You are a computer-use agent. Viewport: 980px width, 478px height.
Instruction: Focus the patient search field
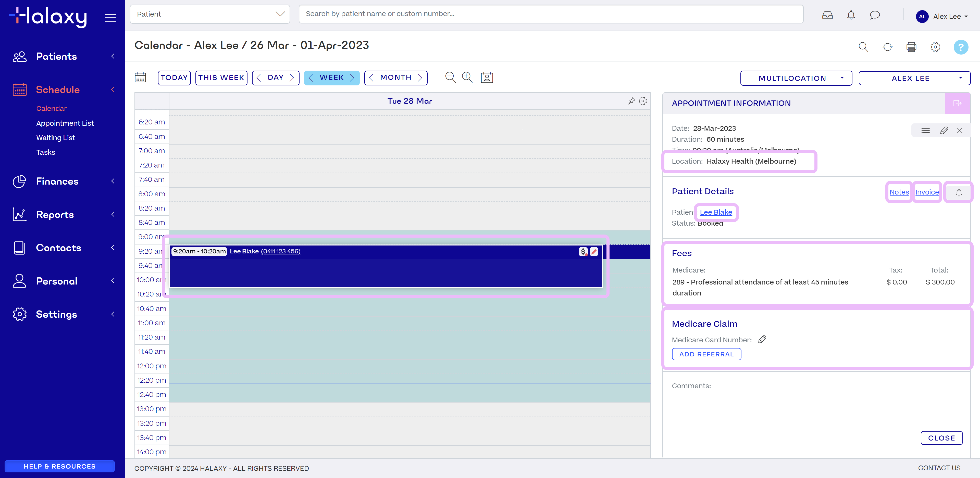[551, 14]
